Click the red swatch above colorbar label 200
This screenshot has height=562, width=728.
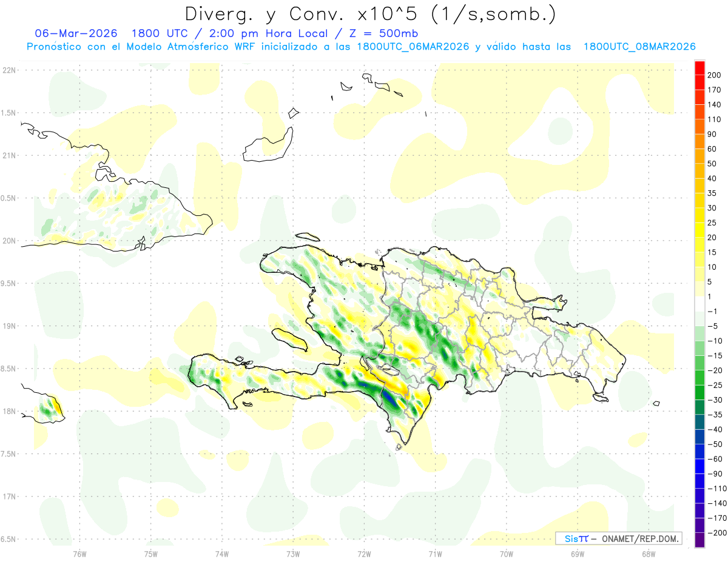pyautogui.click(x=699, y=67)
